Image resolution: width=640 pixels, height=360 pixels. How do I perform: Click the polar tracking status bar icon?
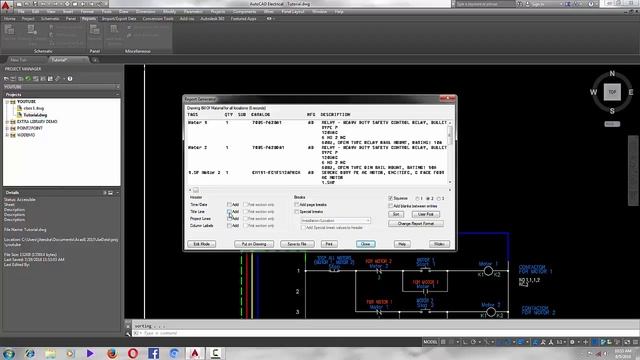point(473,342)
